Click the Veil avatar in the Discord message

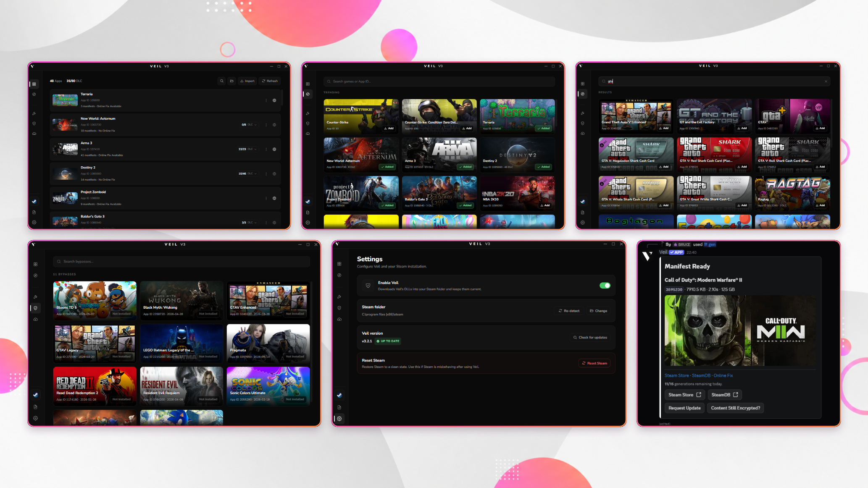(647, 256)
